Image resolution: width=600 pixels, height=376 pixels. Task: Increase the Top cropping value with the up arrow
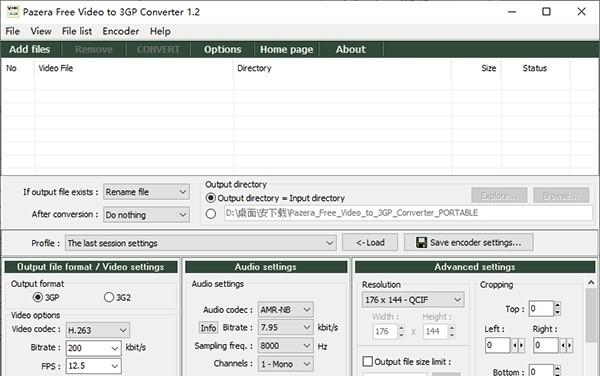pyautogui.click(x=557, y=305)
